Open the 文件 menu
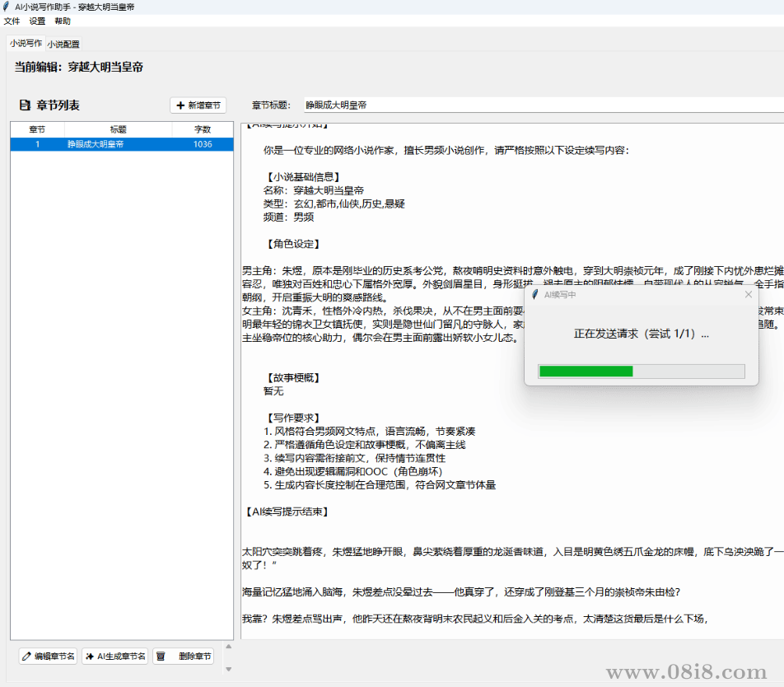This screenshot has width=784, height=687. pos(12,21)
